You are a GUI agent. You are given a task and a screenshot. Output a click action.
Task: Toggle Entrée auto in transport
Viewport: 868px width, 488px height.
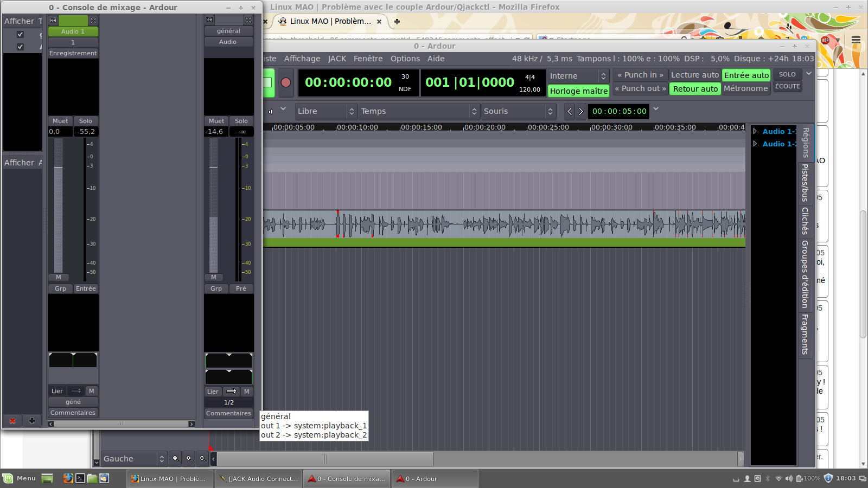pos(746,75)
